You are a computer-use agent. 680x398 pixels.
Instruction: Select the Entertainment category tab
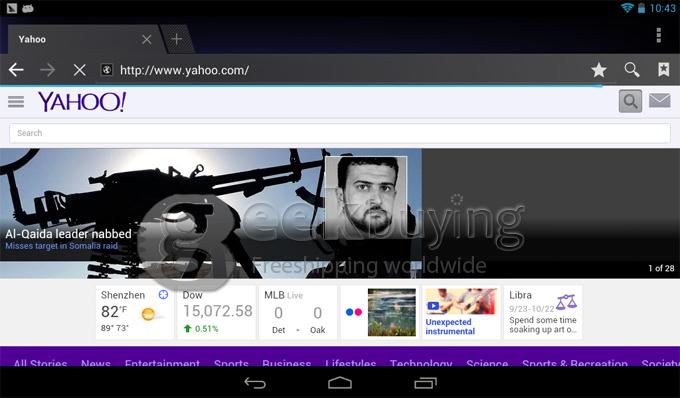[x=162, y=363]
